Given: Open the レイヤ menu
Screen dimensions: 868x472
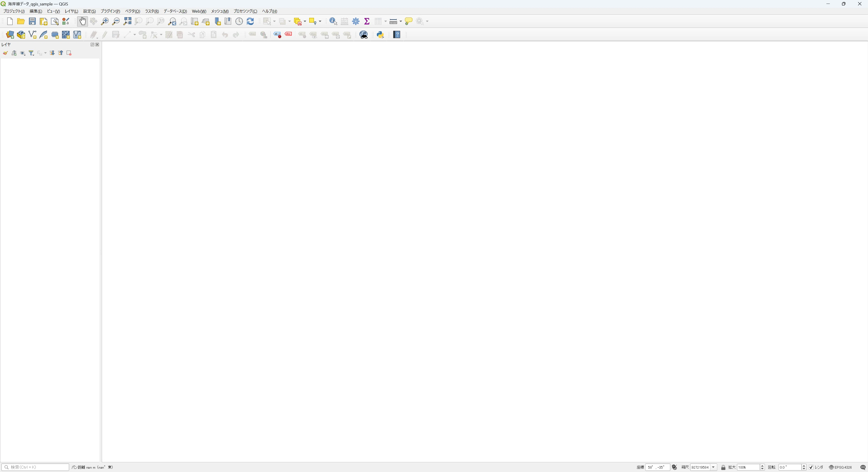Looking at the screenshot, I should [x=71, y=11].
